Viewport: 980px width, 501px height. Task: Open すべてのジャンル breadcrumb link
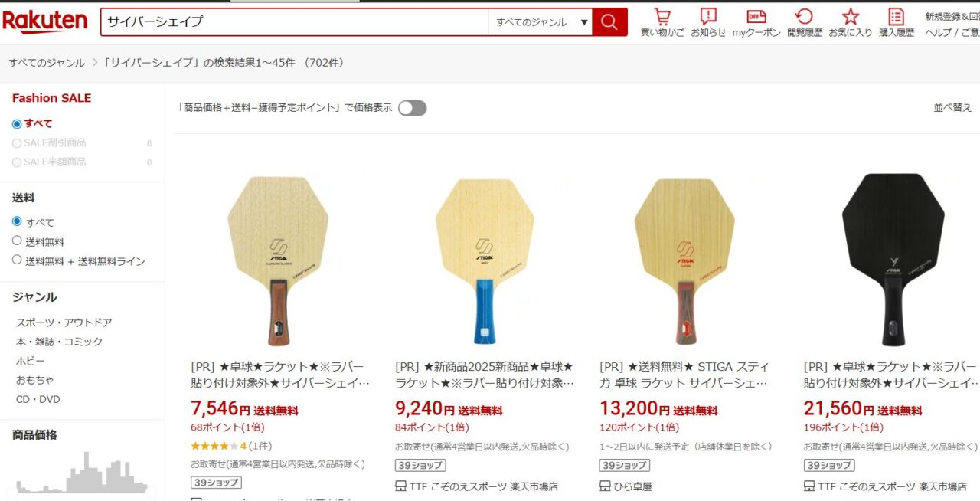(x=47, y=63)
